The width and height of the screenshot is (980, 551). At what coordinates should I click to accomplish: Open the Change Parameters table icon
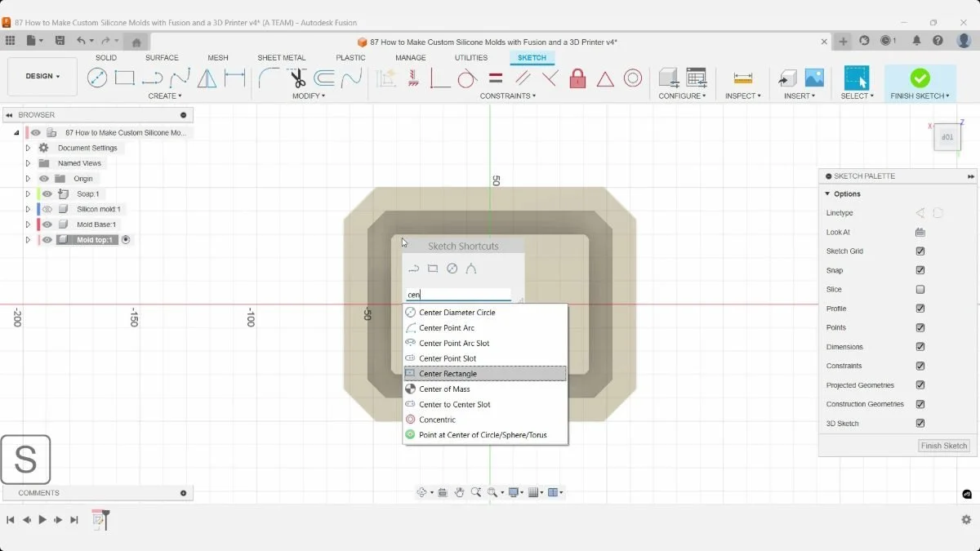click(x=696, y=78)
